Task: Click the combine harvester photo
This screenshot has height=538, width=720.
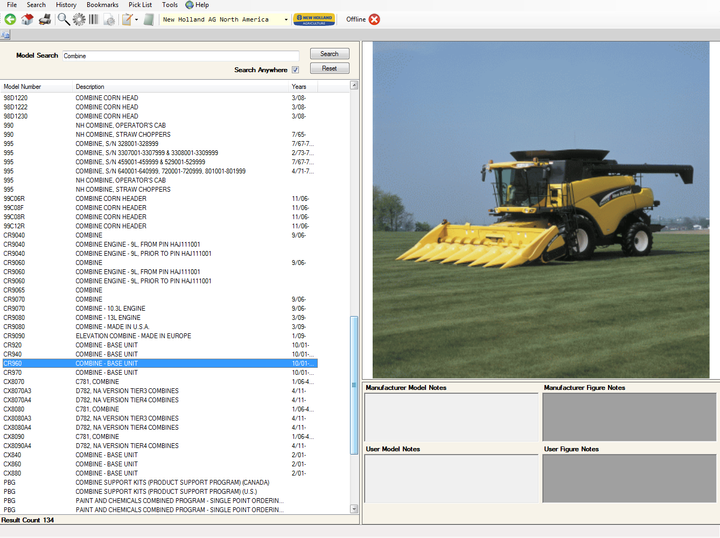Action: click(x=541, y=210)
